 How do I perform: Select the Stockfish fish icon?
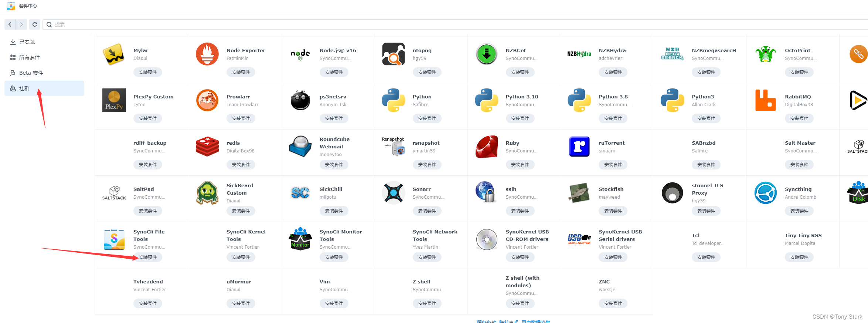click(x=579, y=193)
